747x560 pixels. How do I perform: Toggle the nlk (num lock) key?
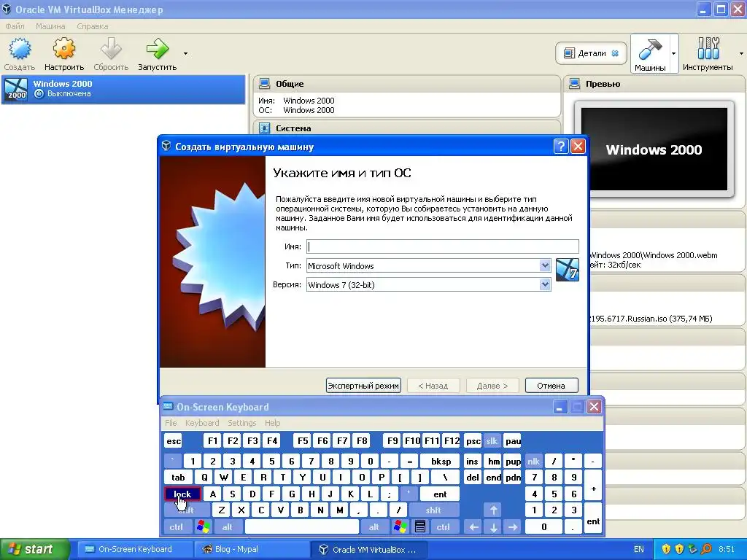pyautogui.click(x=533, y=461)
